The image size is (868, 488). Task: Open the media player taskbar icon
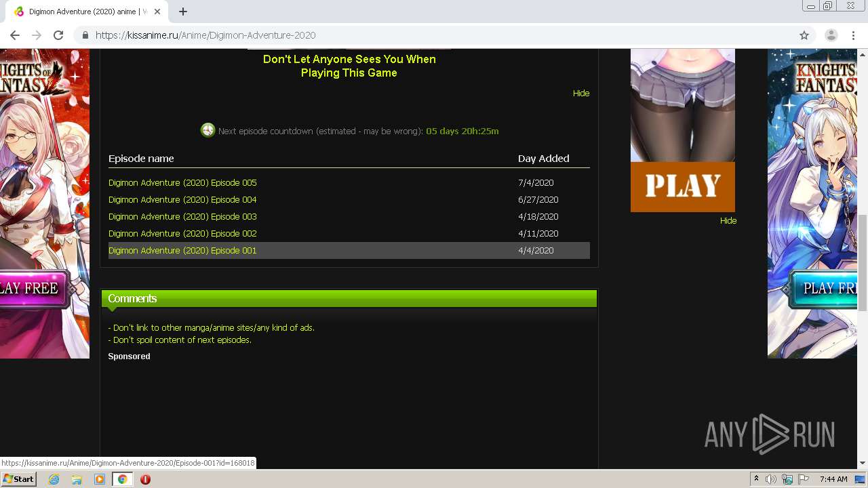[x=100, y=479]
